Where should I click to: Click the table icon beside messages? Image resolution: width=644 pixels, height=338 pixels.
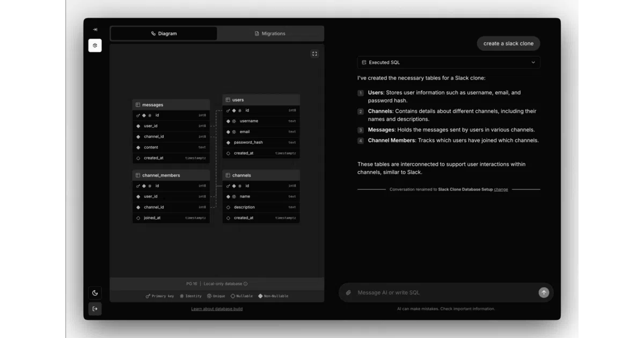click(x=138, y=105)
